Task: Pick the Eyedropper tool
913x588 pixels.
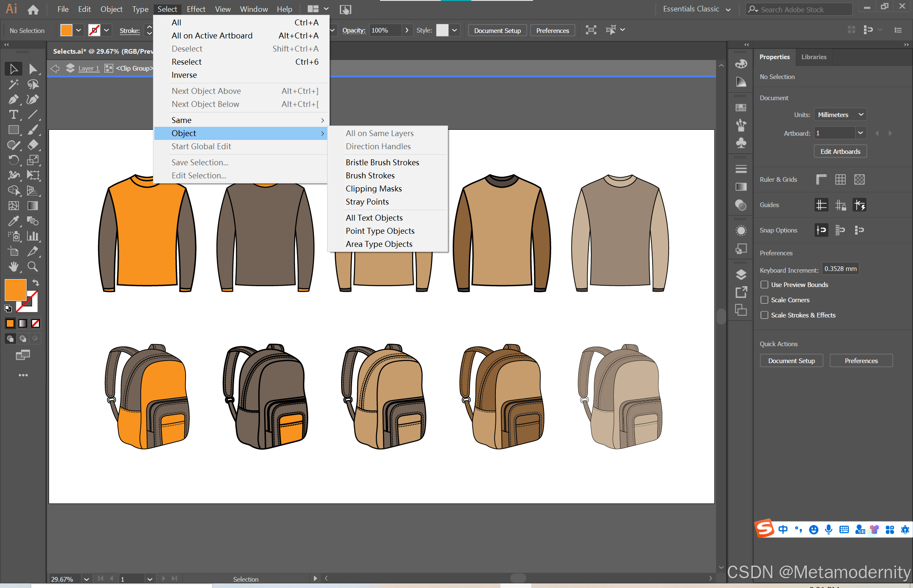Action: (13, 221)
